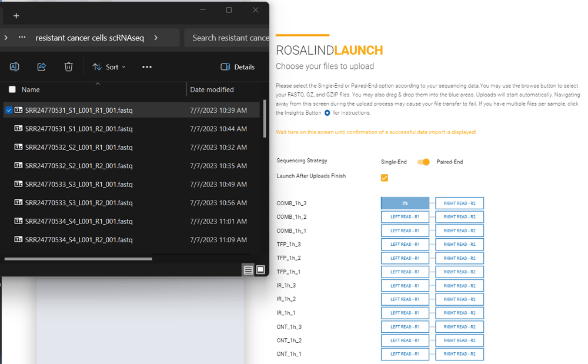Click archive icon of SRR24770534_S4_L001_R2_001.fastq
Viewport: 588px width, 364px height.
click(18, 239)
